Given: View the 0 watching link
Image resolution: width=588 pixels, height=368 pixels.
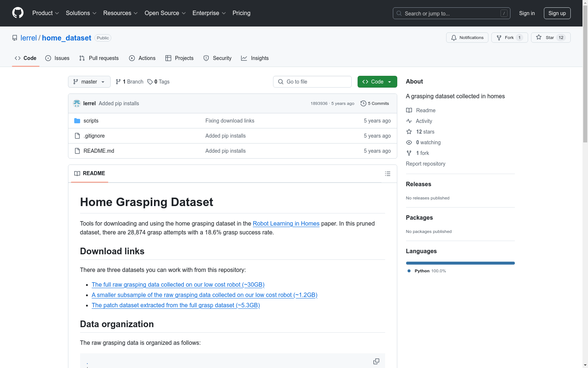Looking at the screenshot, I should pyautogui.click(x=423, y=142).
